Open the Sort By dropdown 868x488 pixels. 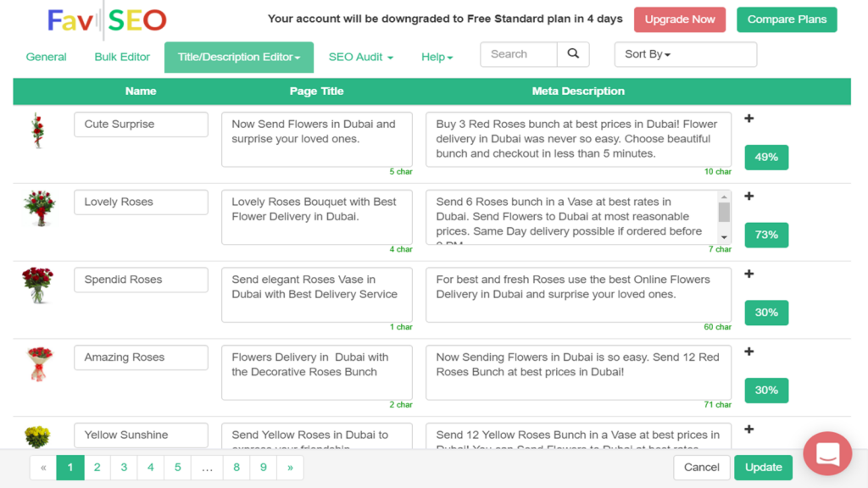(685, 54)
